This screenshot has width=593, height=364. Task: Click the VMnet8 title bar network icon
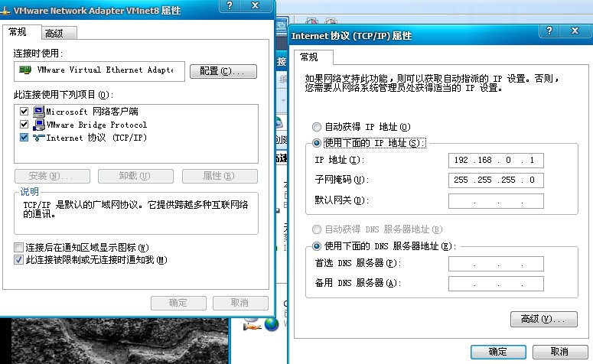pyautogui.click(x=5, y=11)
